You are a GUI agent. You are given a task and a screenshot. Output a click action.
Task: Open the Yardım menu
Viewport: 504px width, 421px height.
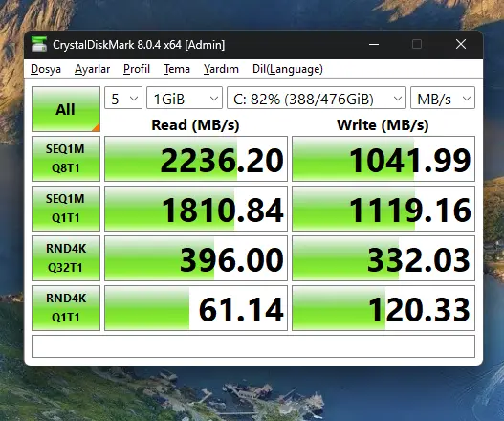click(x=221, y=69)
